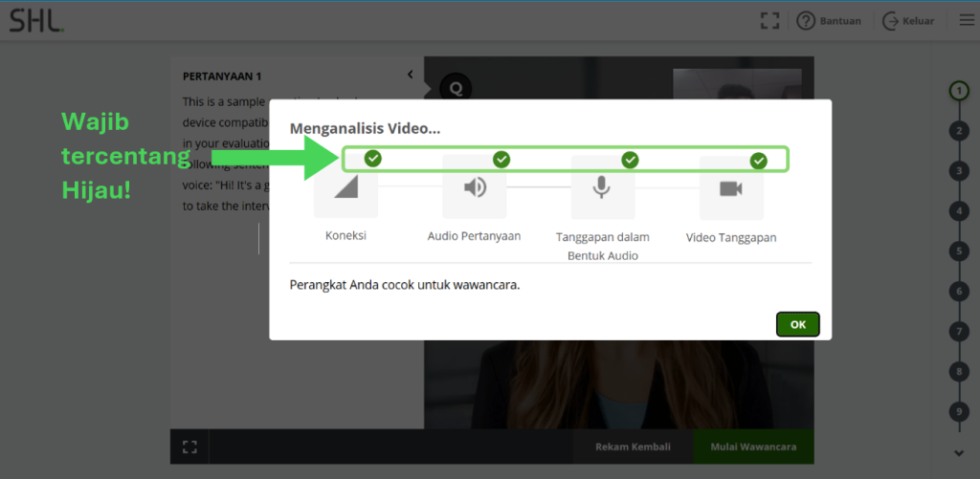
Task: Jump to question 5 in step list
Action: pos(959,251)
